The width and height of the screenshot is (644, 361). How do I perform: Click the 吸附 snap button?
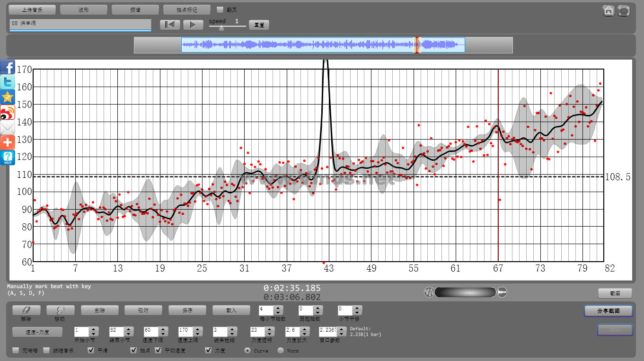click(143, 310)
